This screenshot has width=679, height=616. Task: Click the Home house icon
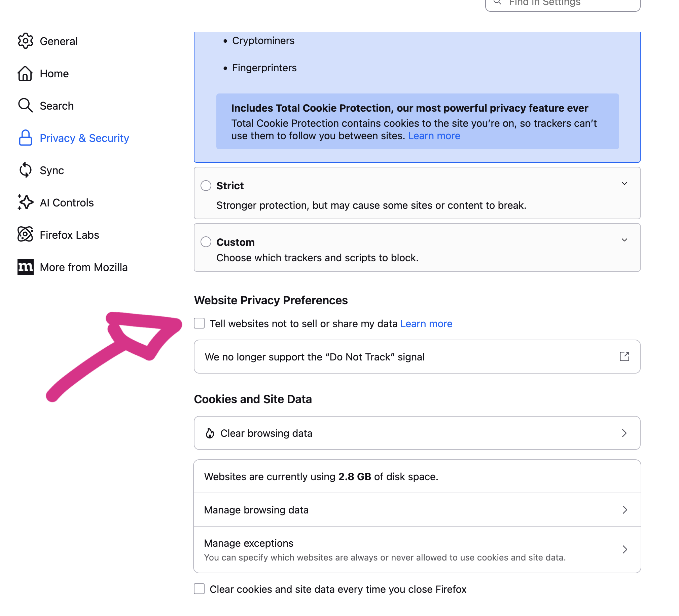[25, 73]
